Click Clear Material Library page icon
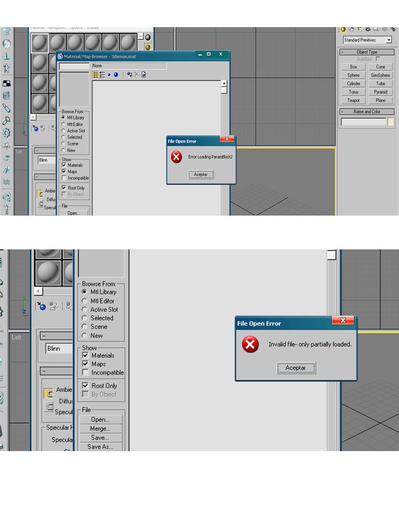399x532 pixels. click(144, 75)
